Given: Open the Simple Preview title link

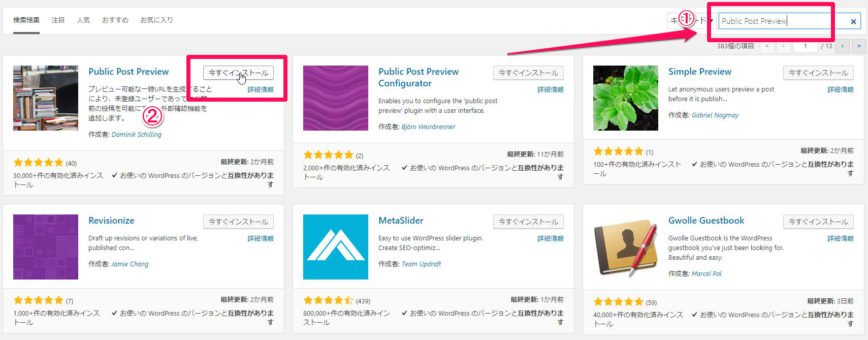Looking at the screenshot, I should pos(700,72).
